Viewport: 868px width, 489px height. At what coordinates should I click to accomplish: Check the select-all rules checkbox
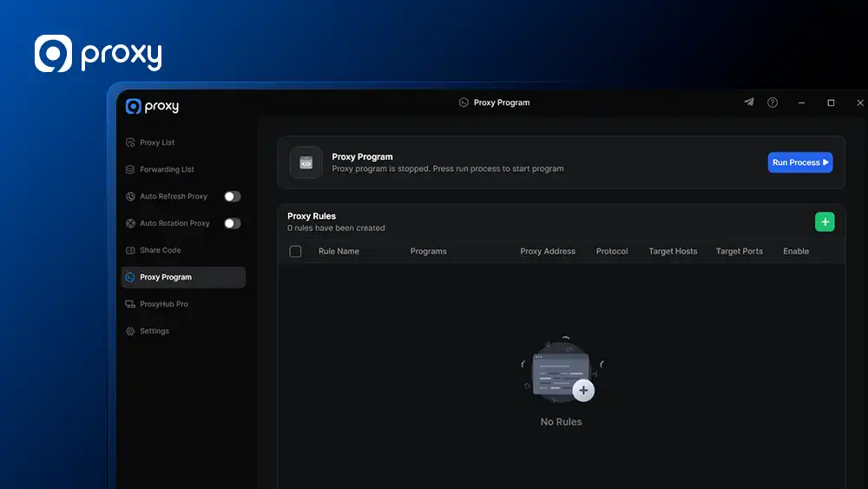coord(295,251)
